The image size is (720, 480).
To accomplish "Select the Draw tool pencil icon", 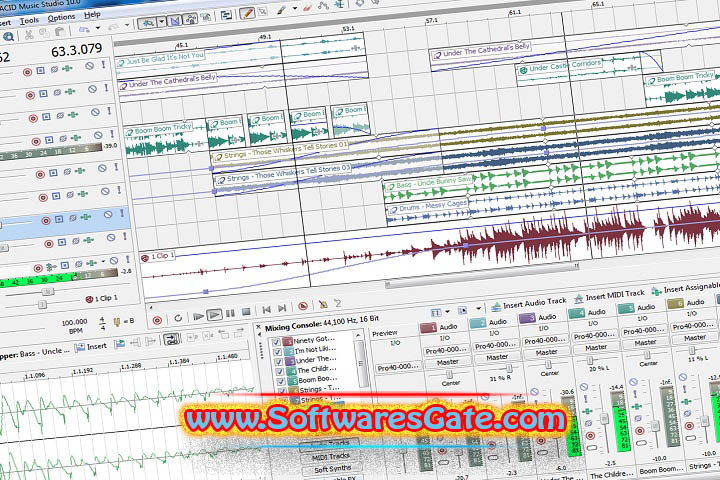I will click(247, 13).
